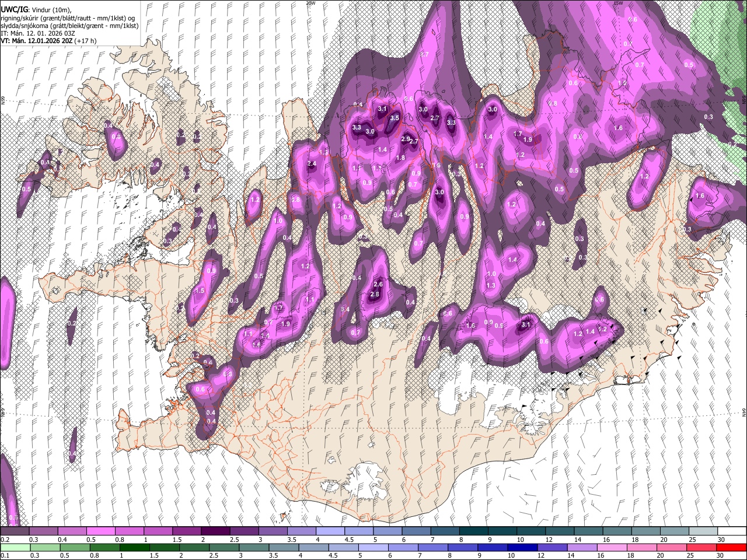
Task: Click the '3.5' precipitation value on the map
Action: coord(394,118)
